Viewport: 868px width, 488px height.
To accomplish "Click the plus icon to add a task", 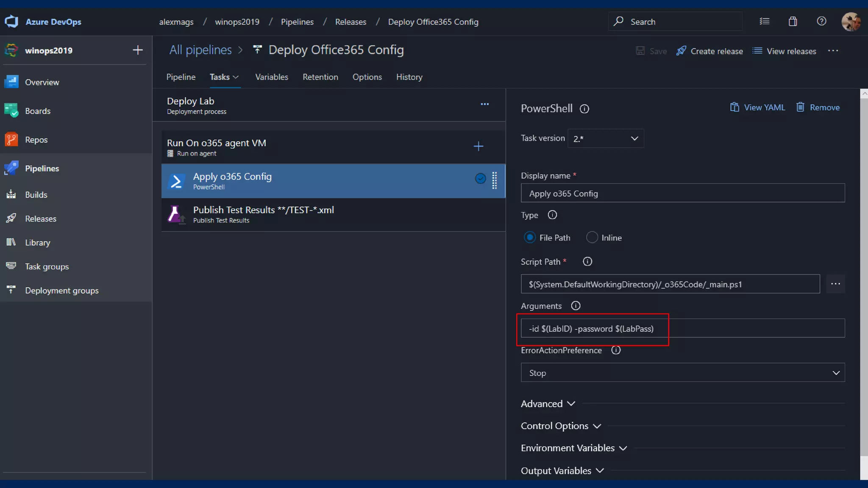I will tap(478, 147).
